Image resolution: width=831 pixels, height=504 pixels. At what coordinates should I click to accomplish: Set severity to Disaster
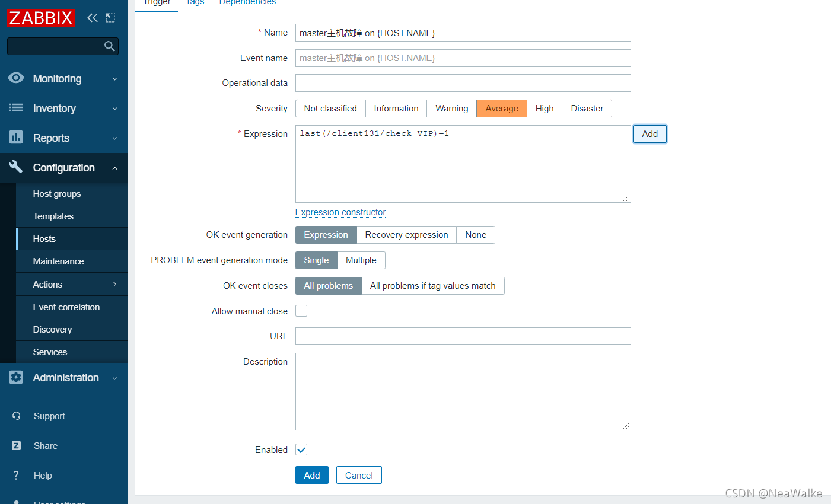(x=587, y=109)
